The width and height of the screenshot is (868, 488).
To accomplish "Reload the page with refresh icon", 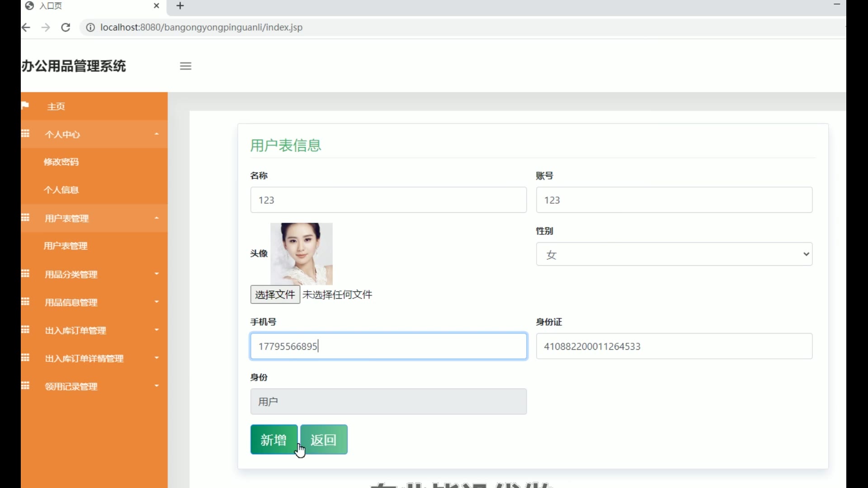I will point(66,28).
